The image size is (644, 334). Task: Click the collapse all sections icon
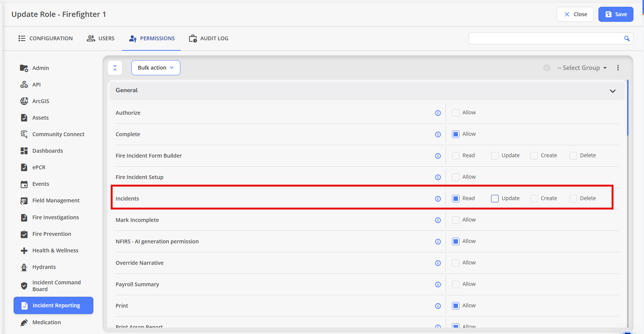[x=115, y=68]
